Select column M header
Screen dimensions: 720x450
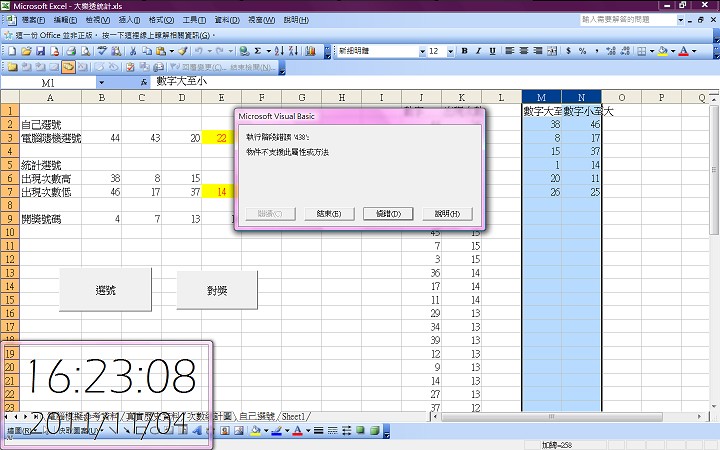[541, 97]
